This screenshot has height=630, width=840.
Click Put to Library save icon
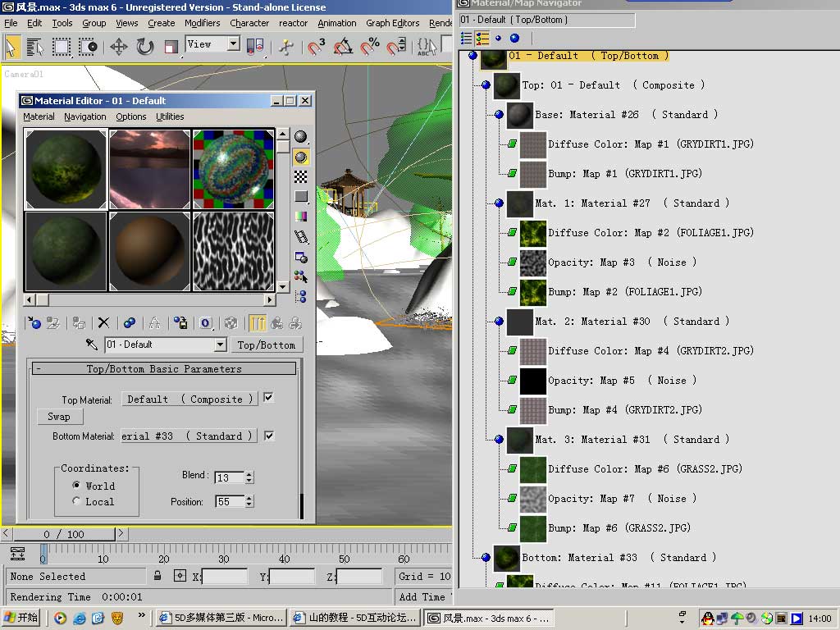coord(180,322)
